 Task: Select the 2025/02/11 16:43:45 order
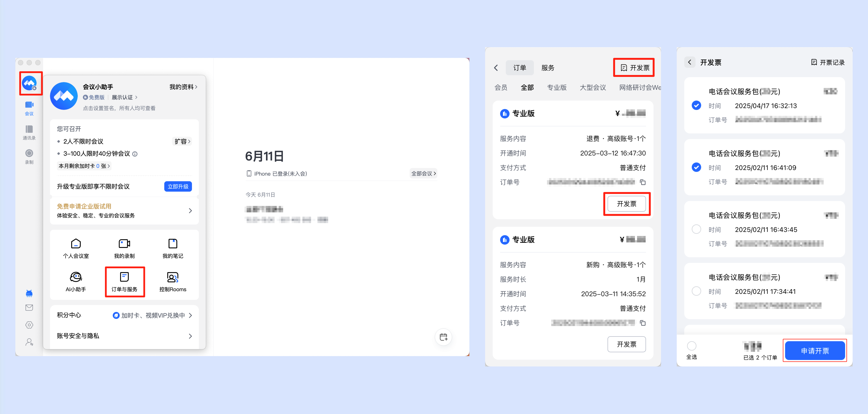(696, 229)
